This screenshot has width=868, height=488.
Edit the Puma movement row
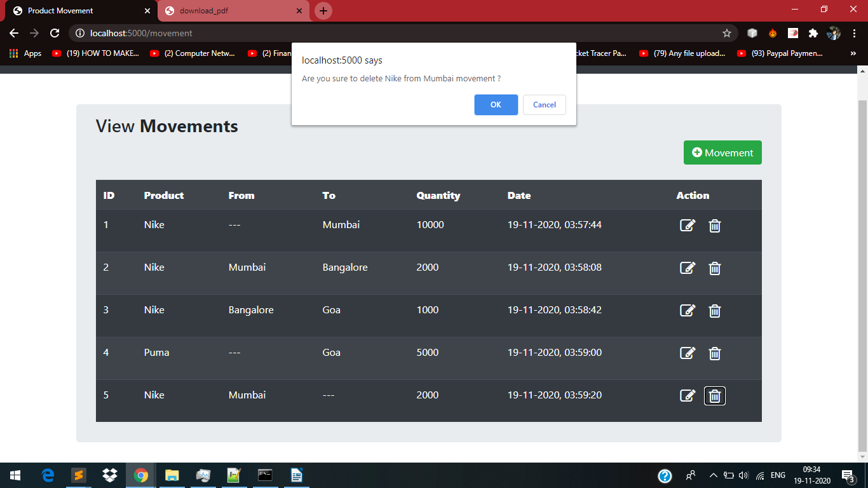click(688, 353)
